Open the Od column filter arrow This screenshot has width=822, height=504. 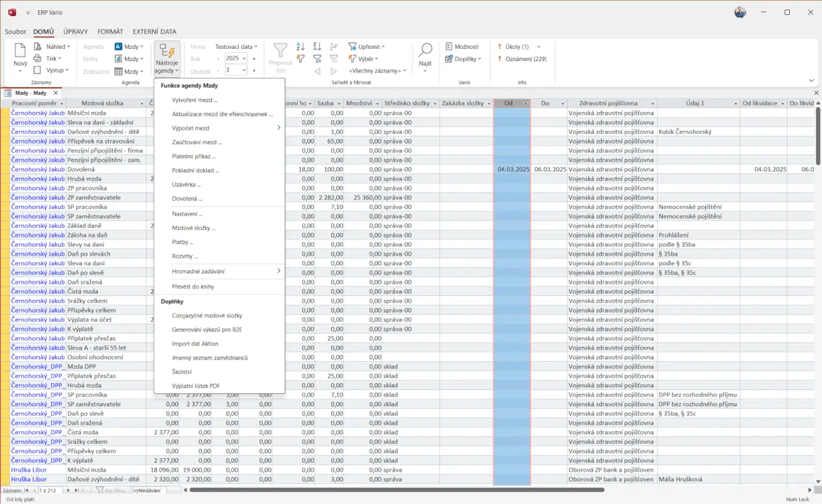(x=526, y=104)
